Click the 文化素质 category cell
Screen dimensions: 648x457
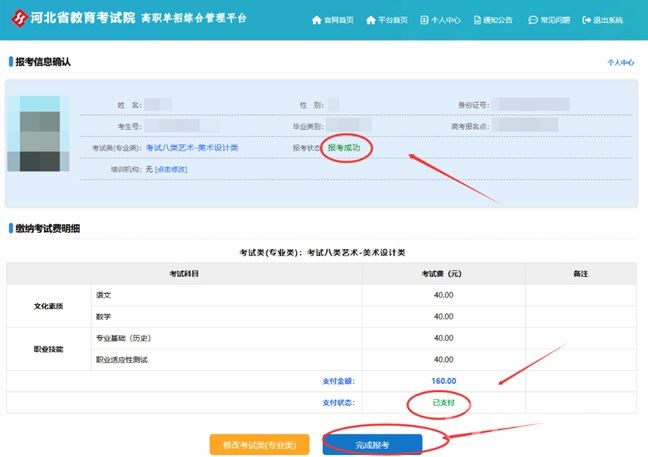point(49,306)
